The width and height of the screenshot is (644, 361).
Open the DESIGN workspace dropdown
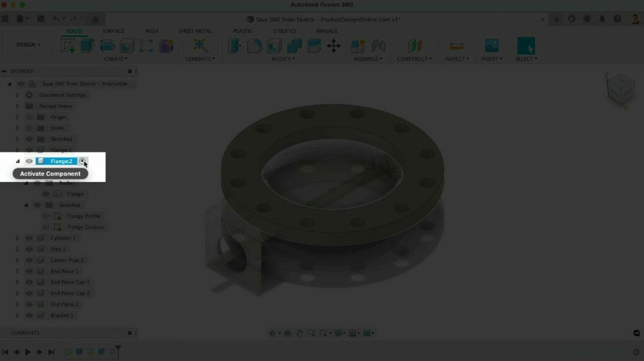coord(28,44)
